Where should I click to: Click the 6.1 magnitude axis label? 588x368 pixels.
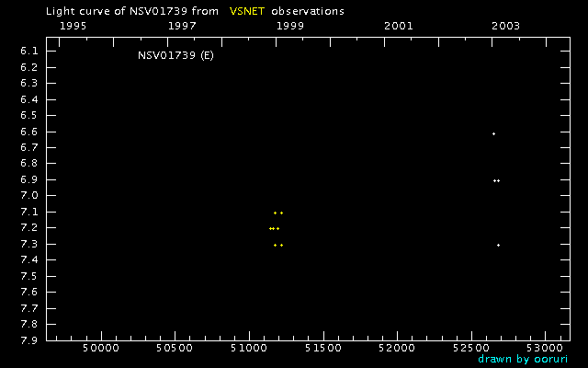(29, 52)
